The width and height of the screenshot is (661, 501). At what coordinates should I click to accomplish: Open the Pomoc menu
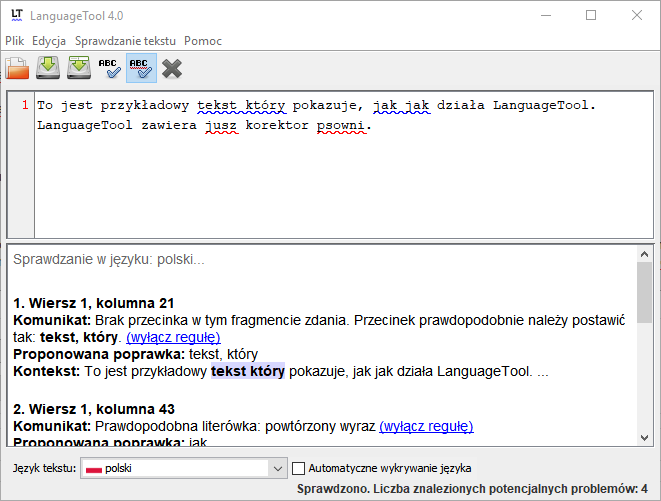pos(203,41)
